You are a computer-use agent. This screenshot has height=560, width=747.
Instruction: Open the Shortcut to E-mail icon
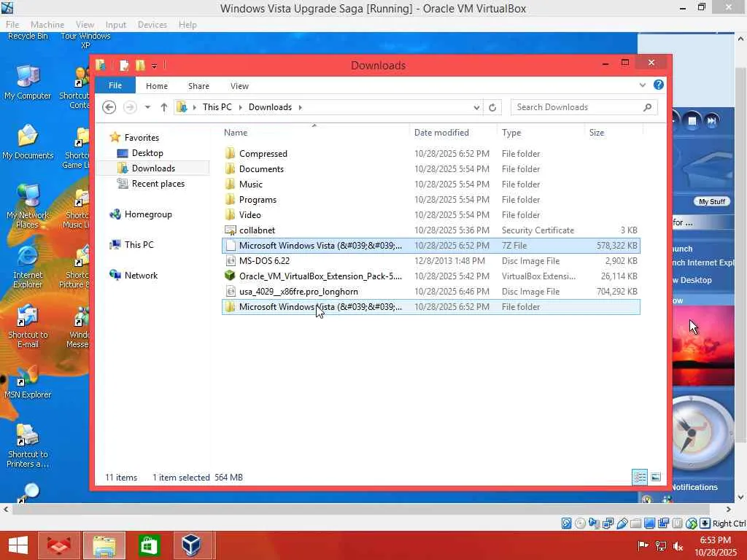[28, 327]
